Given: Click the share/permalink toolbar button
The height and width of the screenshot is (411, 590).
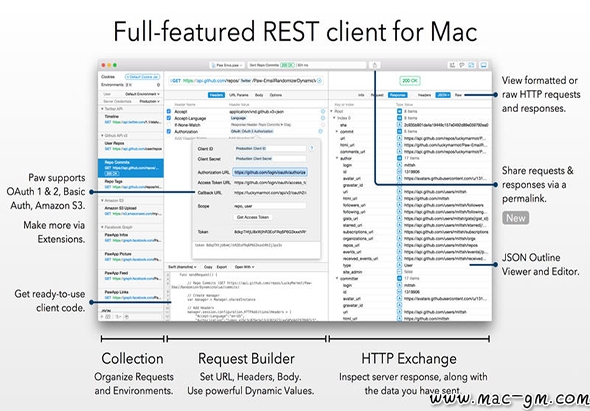Looking at the screenshot, I should pos(374,65).
